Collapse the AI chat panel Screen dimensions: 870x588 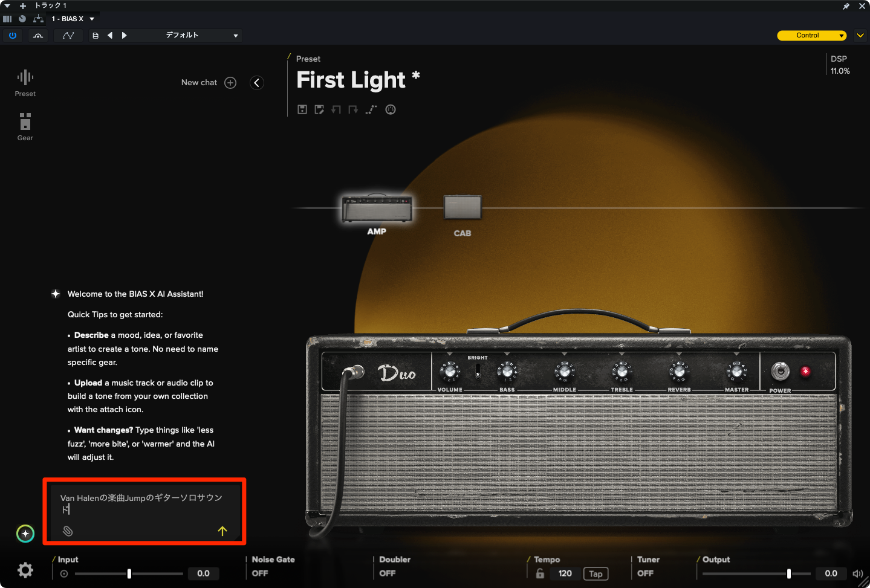(257, 83)
